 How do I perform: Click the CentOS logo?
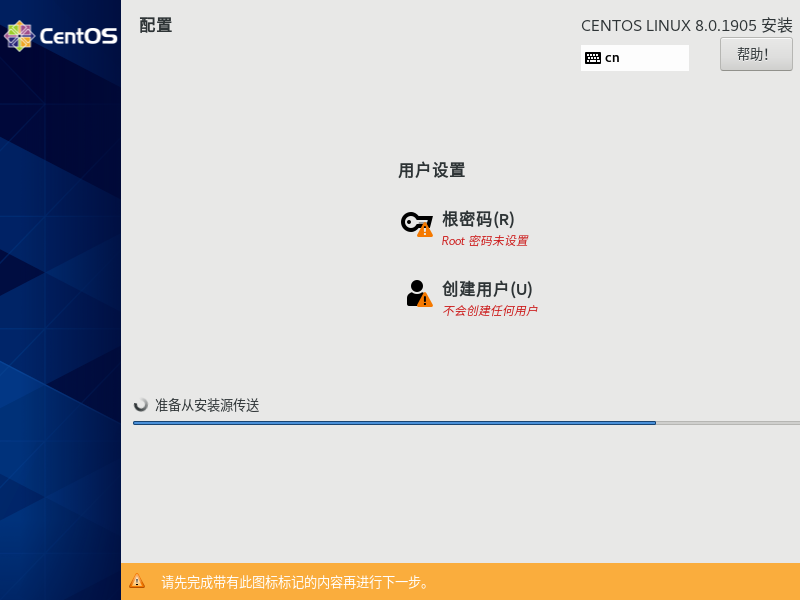click(60, 36)
